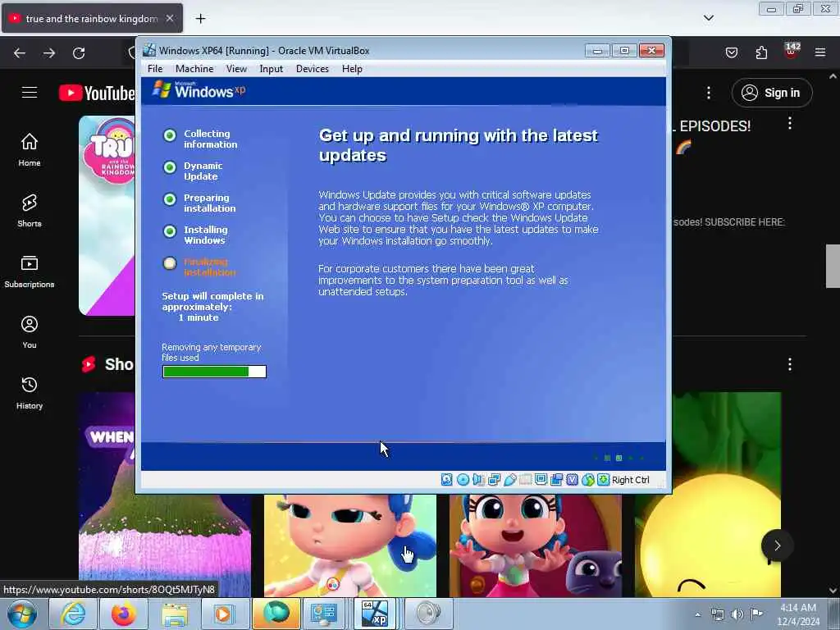
Task: Click the VirtualBox recording status icon
Action: tap(557, 479)
